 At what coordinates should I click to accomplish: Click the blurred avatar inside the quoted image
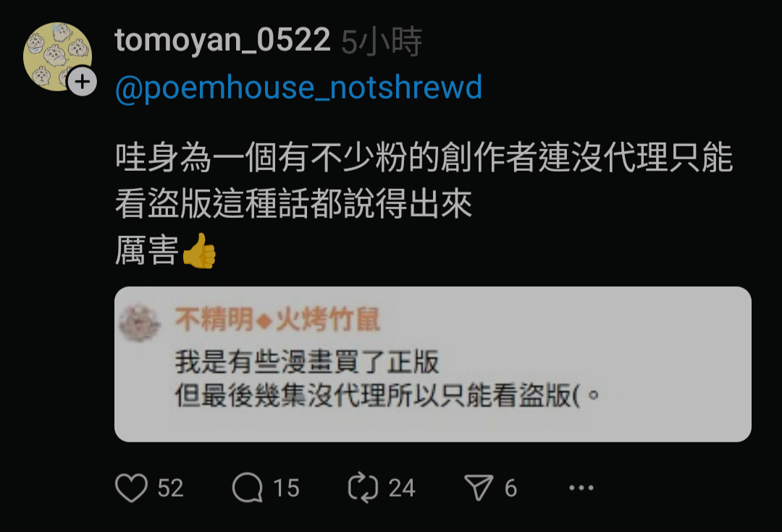point(140,321)
